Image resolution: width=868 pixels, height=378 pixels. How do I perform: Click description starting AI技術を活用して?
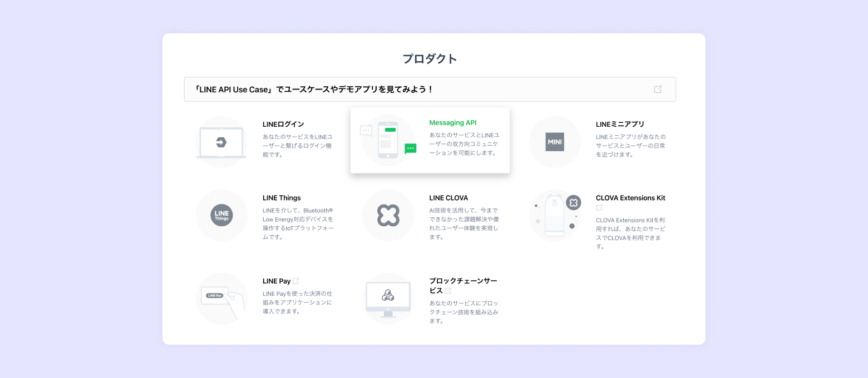tap(465, 224)
